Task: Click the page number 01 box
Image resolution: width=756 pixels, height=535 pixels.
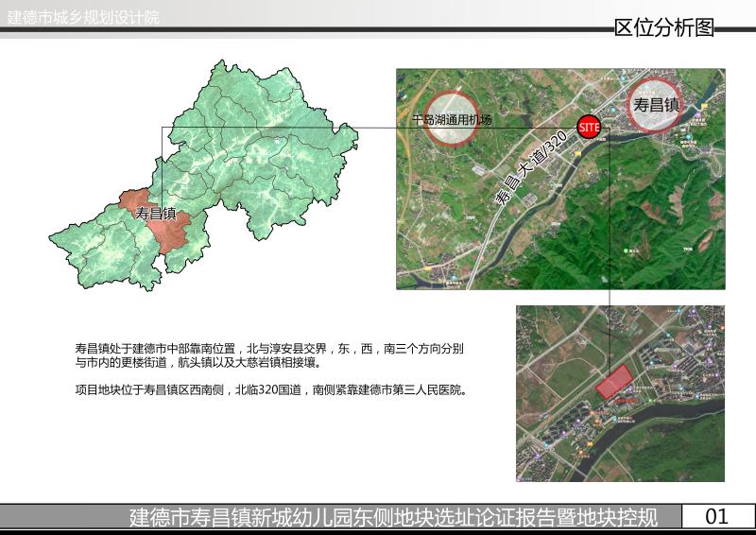Action: coord(717,516)
